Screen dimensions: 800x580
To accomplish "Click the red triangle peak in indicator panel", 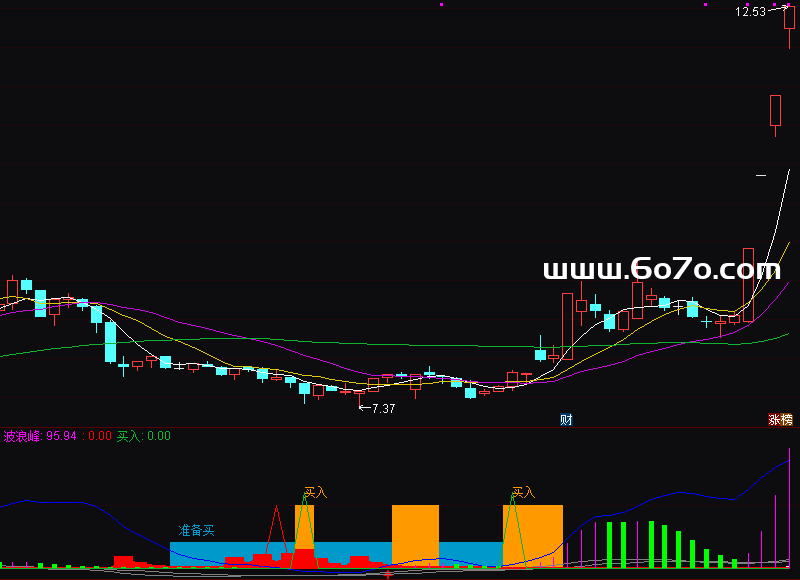I will (x=275, y=512).
